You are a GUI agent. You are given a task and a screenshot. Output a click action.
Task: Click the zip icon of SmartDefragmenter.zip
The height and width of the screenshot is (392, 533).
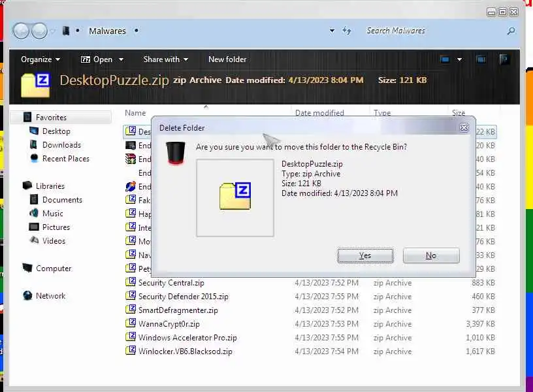coord(131,310)
